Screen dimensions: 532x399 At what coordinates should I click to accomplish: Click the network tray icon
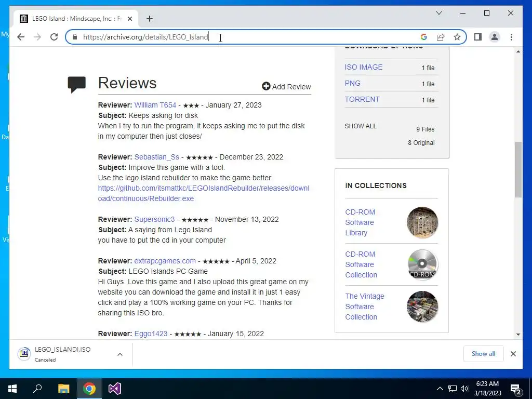[x=452, y=389]
